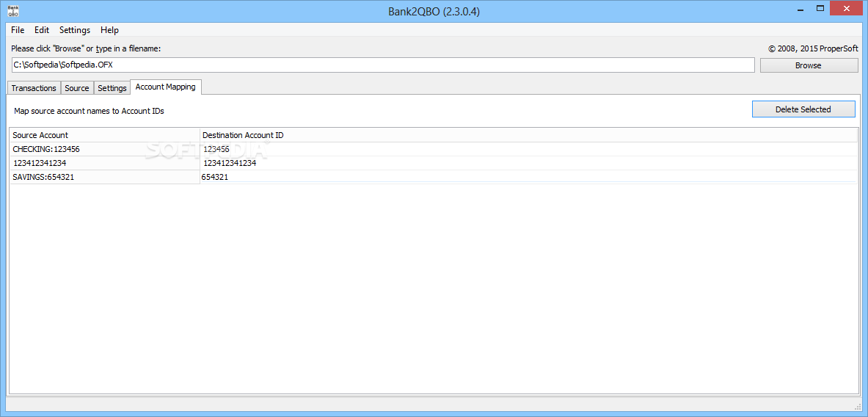Viewport: 868px width, 417px height.
Task: Click the resize grip in status bar
Action: tap(858, 407)
